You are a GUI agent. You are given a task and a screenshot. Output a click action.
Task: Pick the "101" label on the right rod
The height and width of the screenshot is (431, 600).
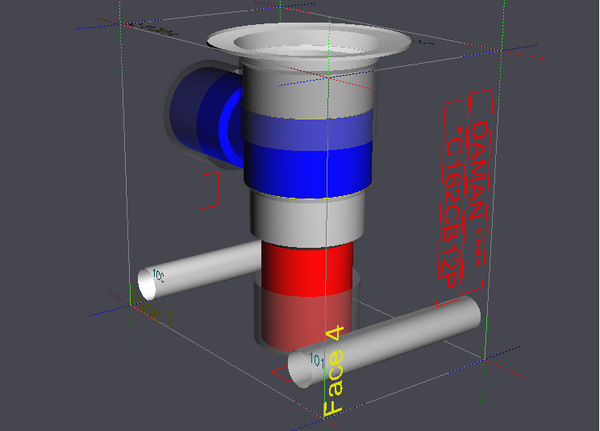[x=316, y=359]
